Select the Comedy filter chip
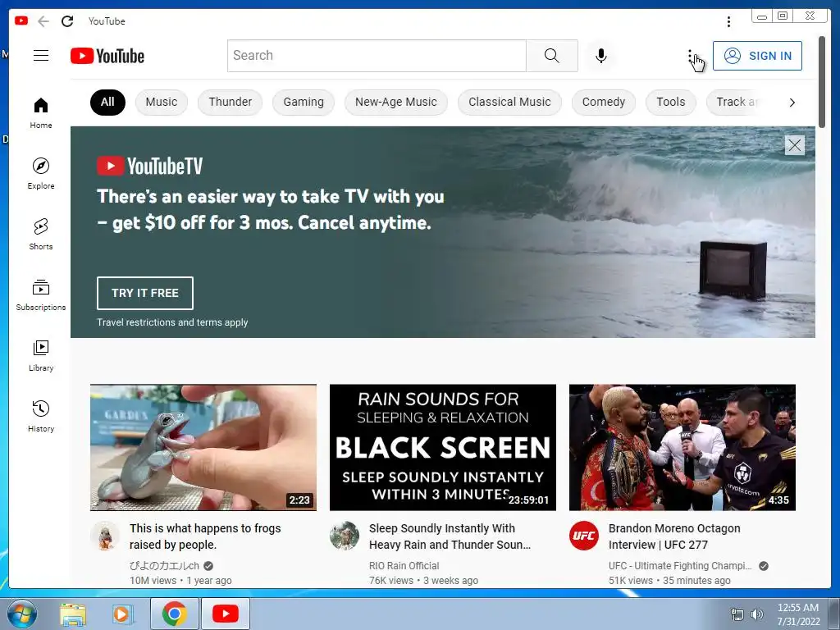The width and height of the screenshot is (840, 630). pos(604,103)
